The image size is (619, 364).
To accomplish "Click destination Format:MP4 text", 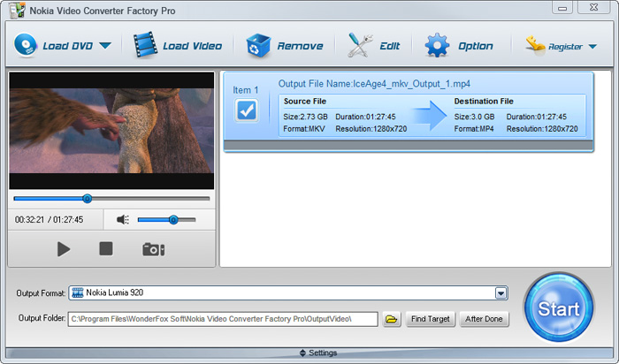I will tap(474, 129).
